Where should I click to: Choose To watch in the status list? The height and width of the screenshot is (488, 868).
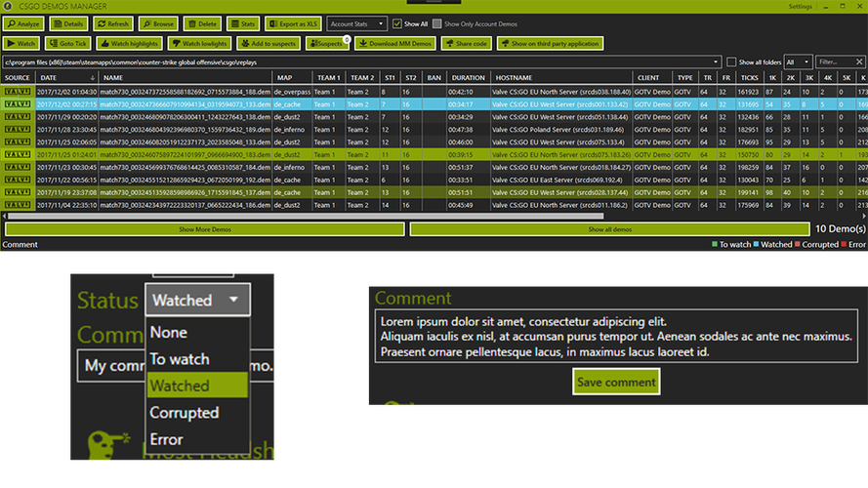pyautogui.click(x=197, y=359)
